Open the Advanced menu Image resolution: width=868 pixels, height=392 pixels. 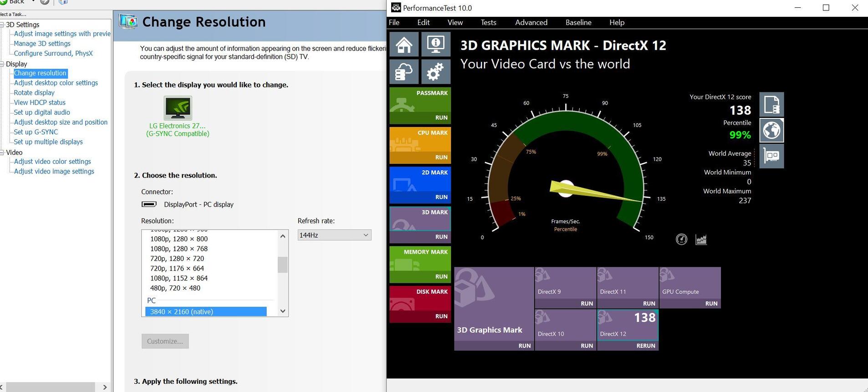pyautogui.click(x=531, y=22)
